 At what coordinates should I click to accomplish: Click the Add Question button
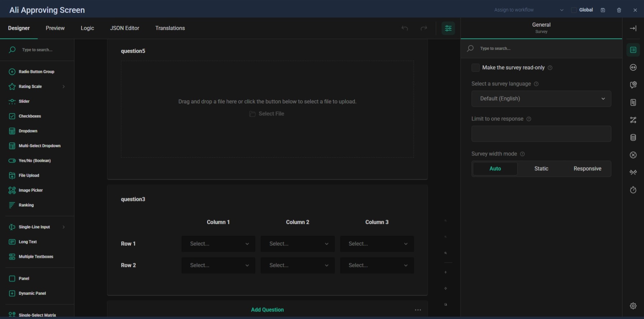tap(267, 310)
